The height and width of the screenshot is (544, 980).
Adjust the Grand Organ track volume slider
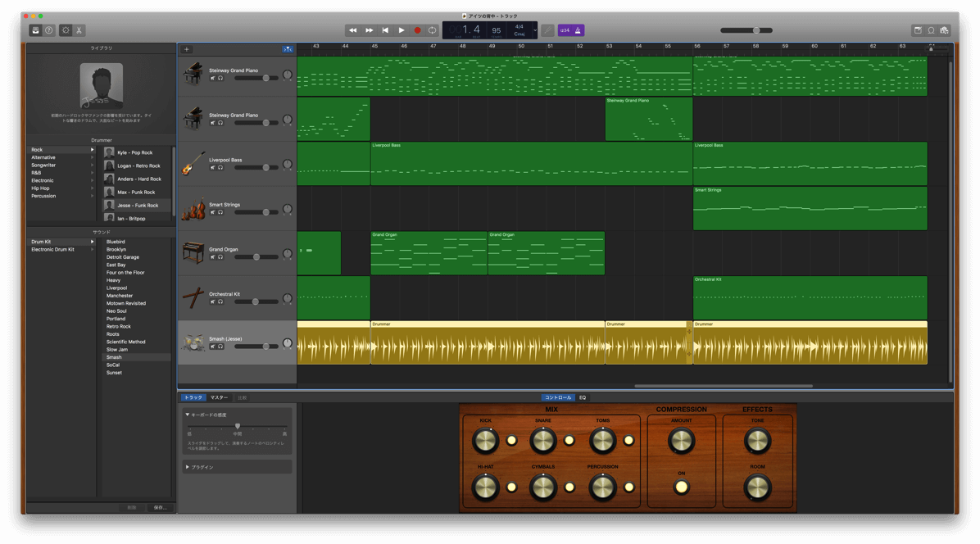256,256
